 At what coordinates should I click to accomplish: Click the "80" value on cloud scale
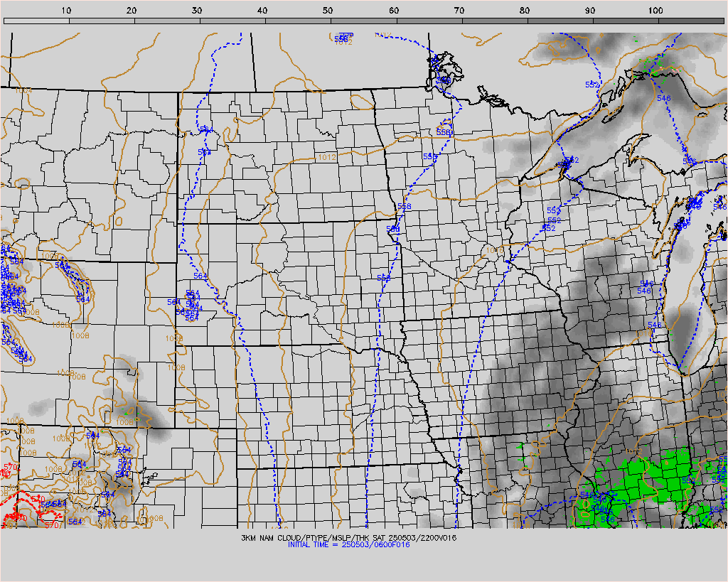[x=525, y=10]
